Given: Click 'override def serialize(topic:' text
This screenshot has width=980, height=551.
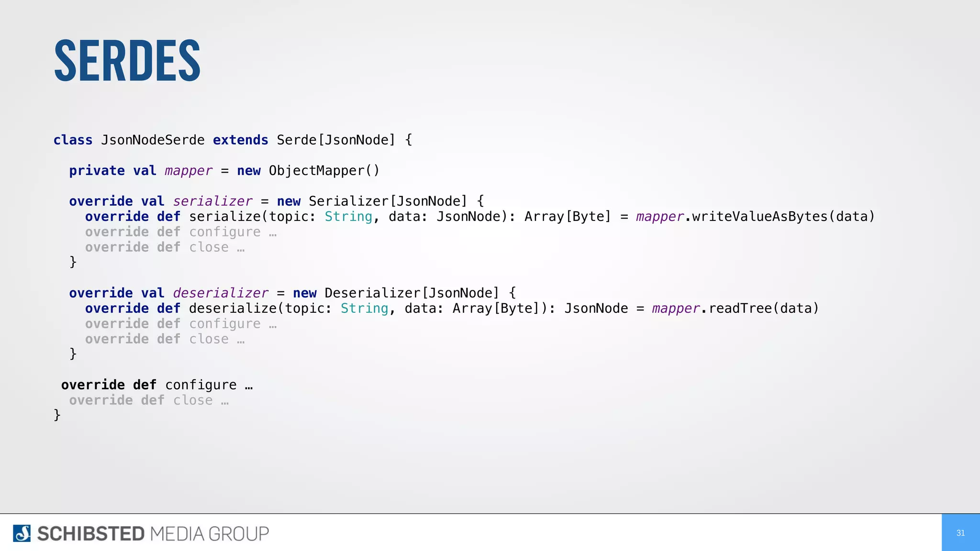Looking at the screenshot, I should coord(200,217).
